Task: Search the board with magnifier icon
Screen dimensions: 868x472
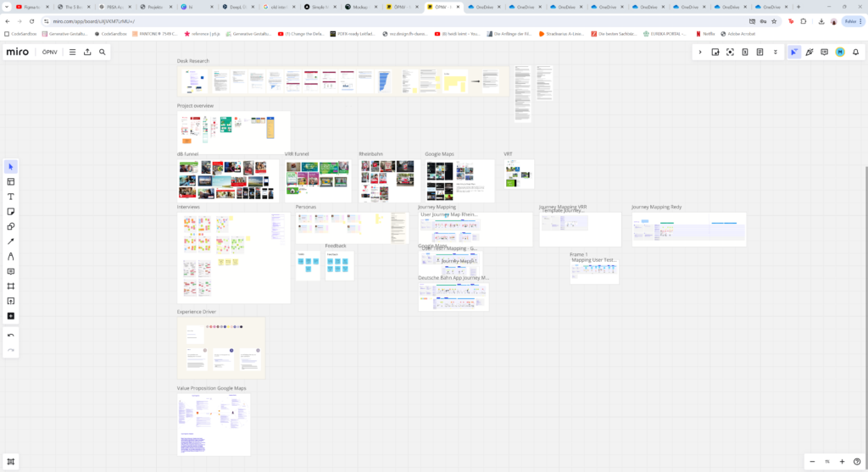Action: 103,52
